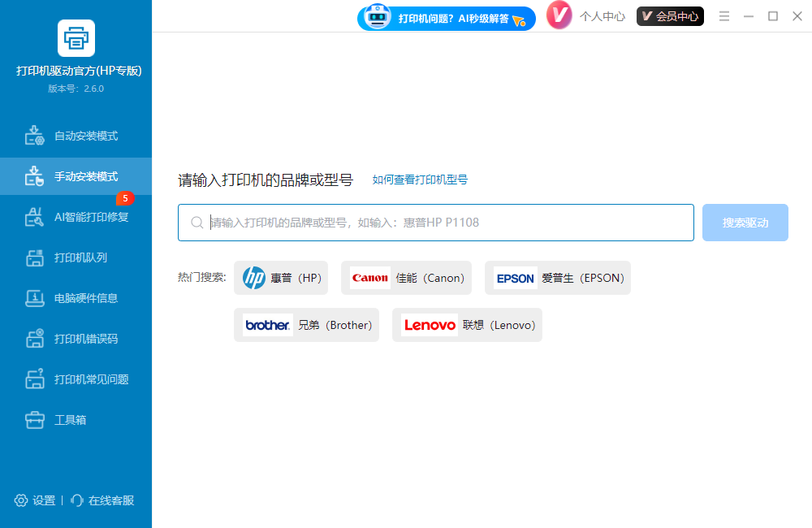Click the 如何查看打印机型号 link
The width and height of the screenshot is (812, 528).
(420, 180)
